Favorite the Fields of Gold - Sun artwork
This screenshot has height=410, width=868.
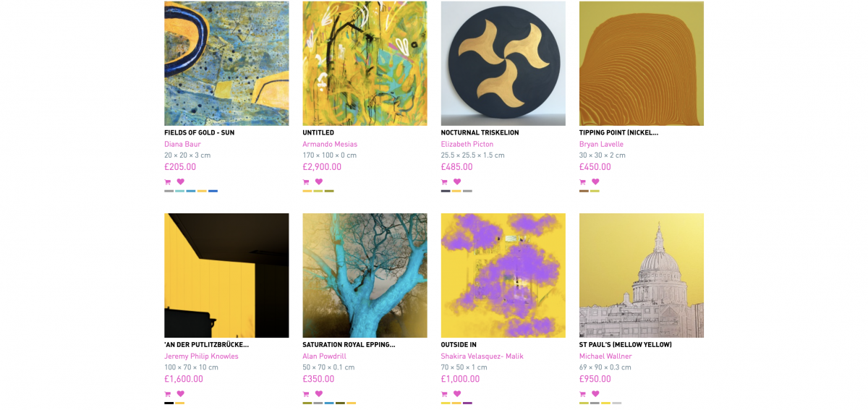(x=180, y=181)
